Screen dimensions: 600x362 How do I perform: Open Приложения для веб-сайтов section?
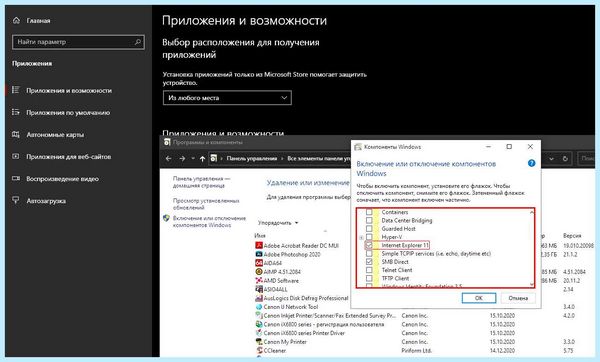[x=68, y=157]
